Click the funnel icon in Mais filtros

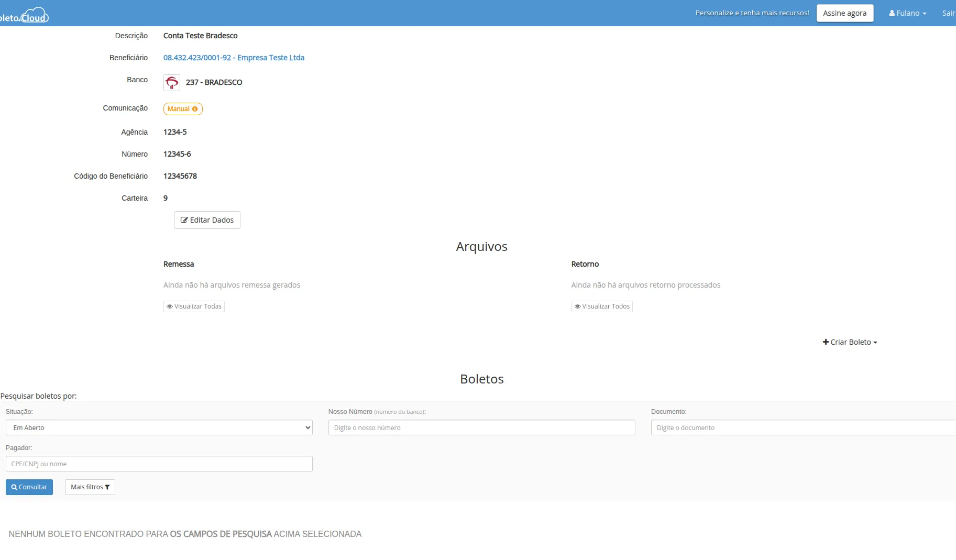tap(107, 487)
